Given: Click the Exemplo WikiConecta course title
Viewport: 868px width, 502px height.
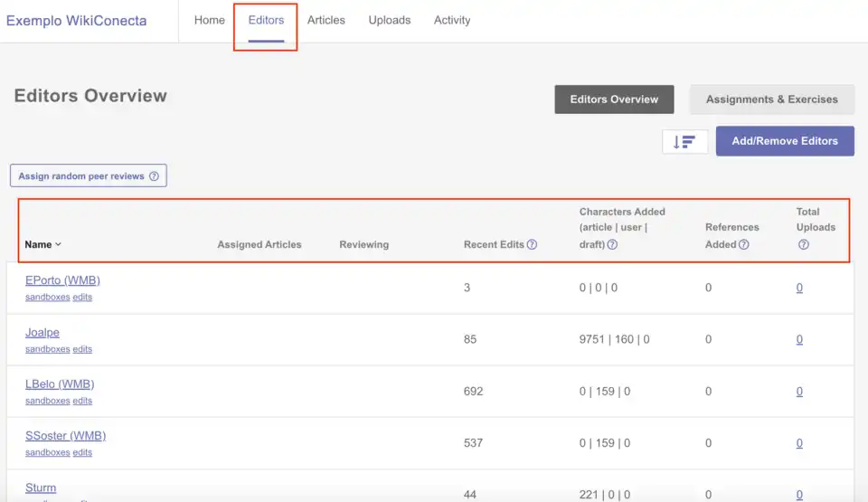Looking at the screenshot, I should click(x=76, y=21).
